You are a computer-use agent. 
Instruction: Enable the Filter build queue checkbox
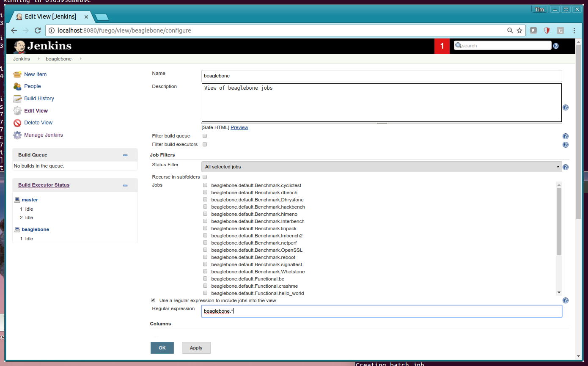[x=205, y=136]
